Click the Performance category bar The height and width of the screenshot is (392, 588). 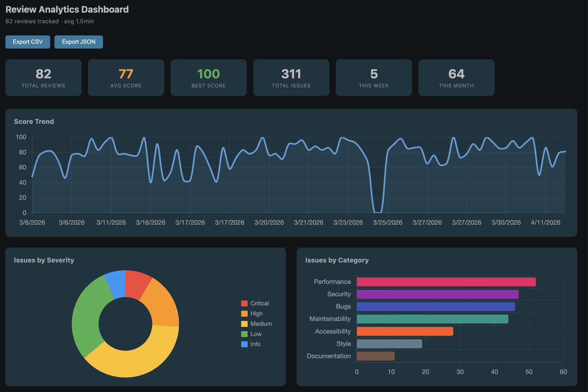point(446,282)
